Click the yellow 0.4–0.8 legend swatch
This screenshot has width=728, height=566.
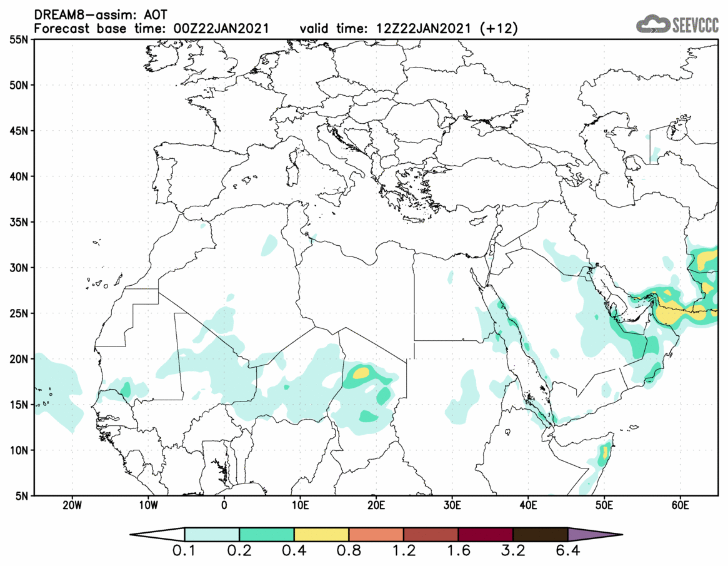(321, 534)
